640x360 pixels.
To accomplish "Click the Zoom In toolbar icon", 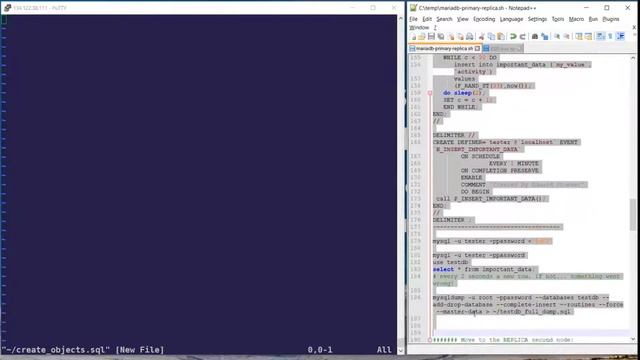I will pyautogui.click(x=557, y=37).
